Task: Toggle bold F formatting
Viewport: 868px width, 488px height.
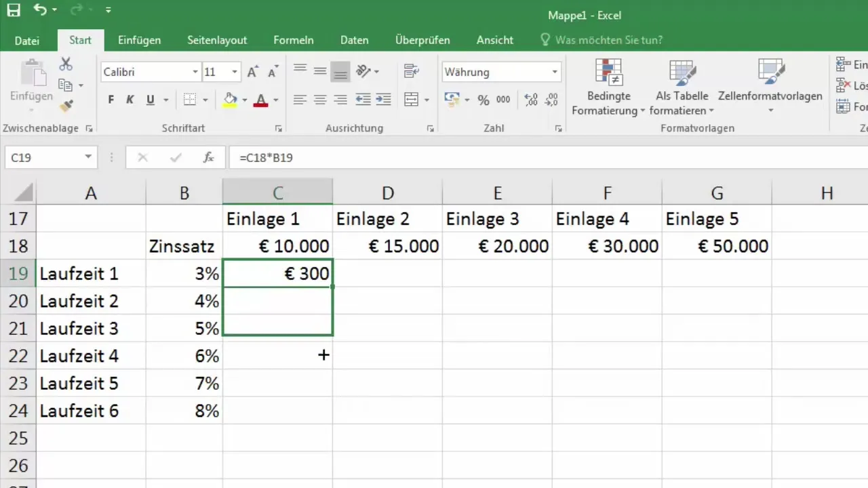Action: click(111, 100)
